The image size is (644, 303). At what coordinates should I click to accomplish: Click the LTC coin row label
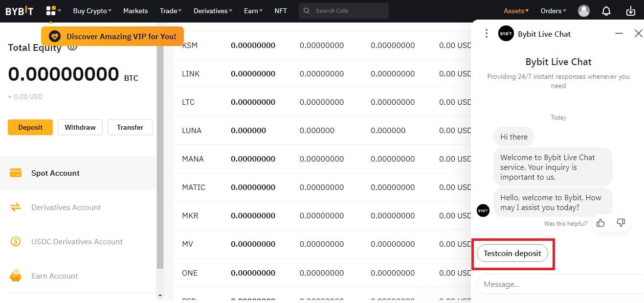pyautogui.click(x=188, y=102)
